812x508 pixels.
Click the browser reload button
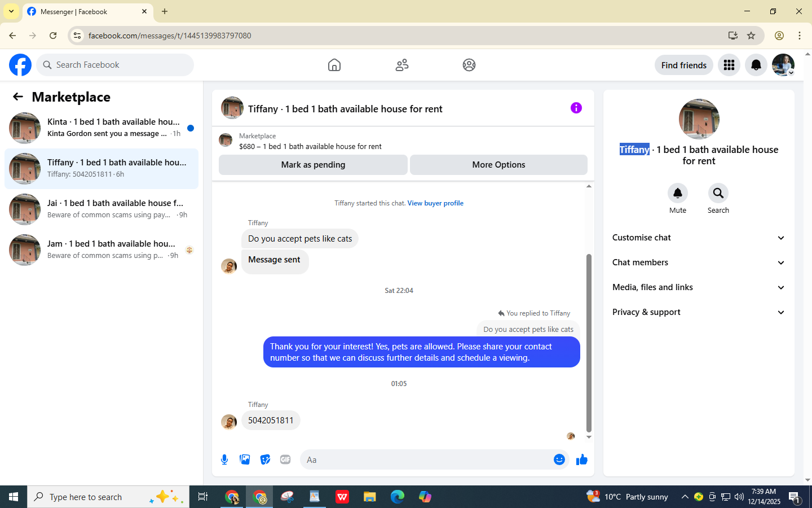pos(53,36)
